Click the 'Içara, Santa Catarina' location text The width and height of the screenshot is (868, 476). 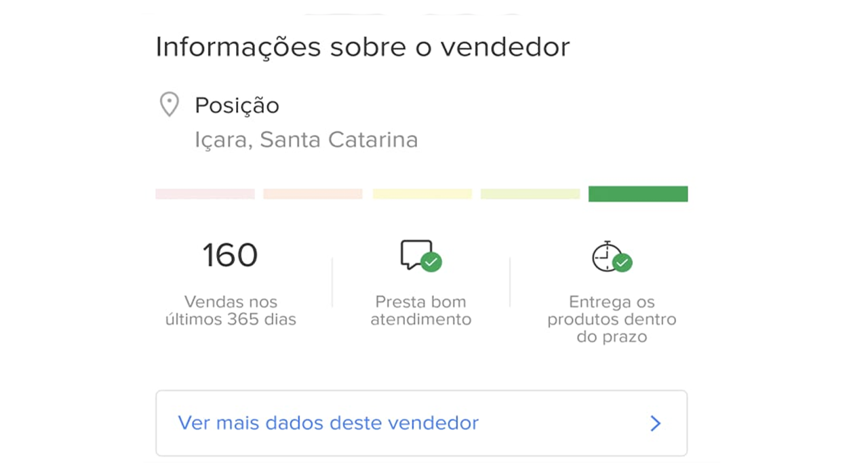(306, 140)
